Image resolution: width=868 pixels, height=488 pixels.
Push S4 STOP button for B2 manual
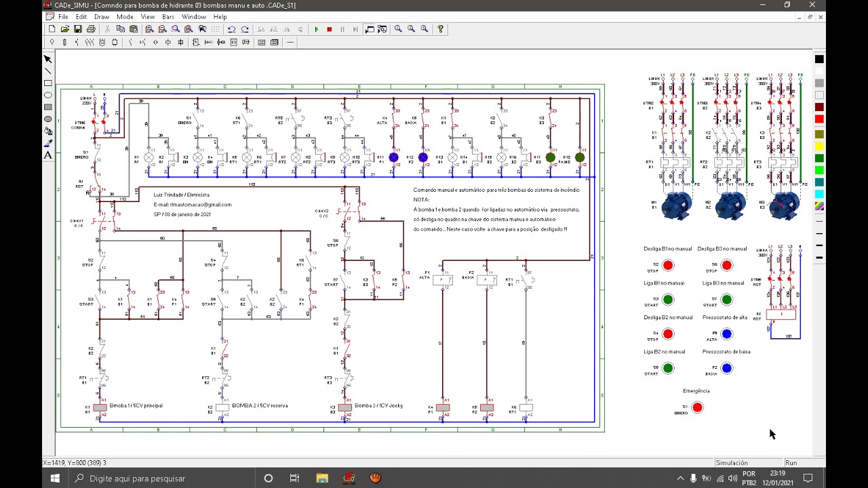(x=668, y=334)
